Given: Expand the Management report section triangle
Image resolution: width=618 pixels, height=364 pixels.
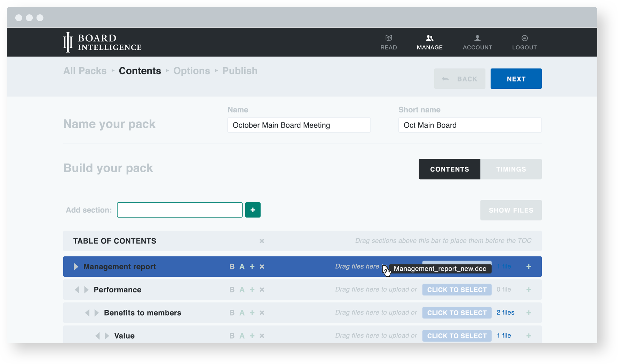Looking at the screenshot, I should 76,267.
